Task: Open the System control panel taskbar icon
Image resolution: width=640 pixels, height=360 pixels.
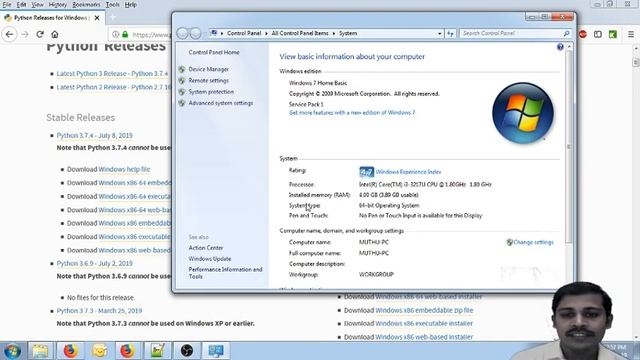Action: (216, 351)
